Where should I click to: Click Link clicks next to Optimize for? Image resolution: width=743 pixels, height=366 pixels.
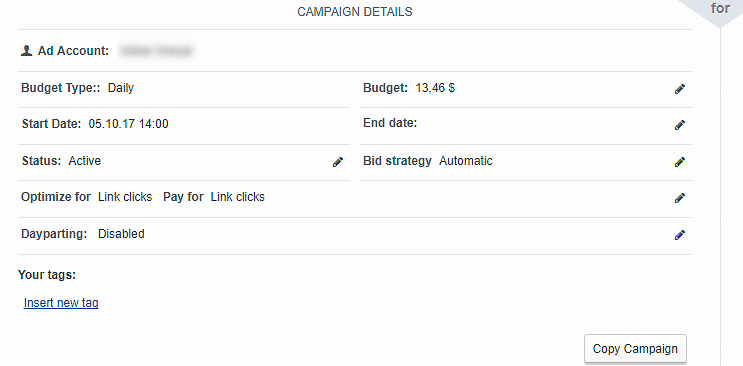pyautogui.click(x=125, y=197)
